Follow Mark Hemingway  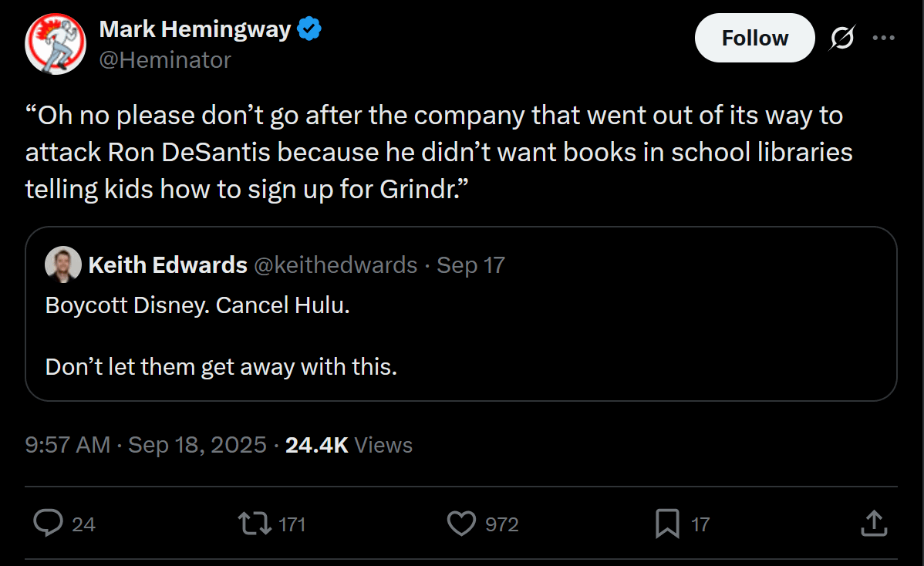[x=755, y=39]
